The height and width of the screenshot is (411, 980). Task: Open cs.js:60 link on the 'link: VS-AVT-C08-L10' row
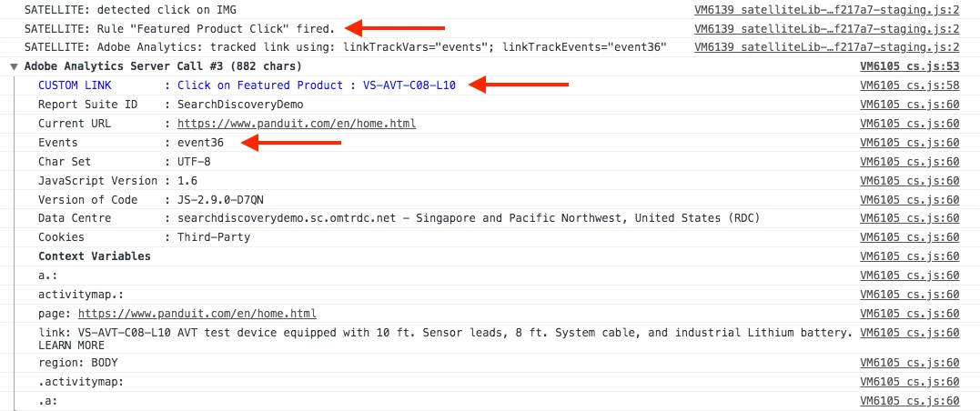coord(909,333)
